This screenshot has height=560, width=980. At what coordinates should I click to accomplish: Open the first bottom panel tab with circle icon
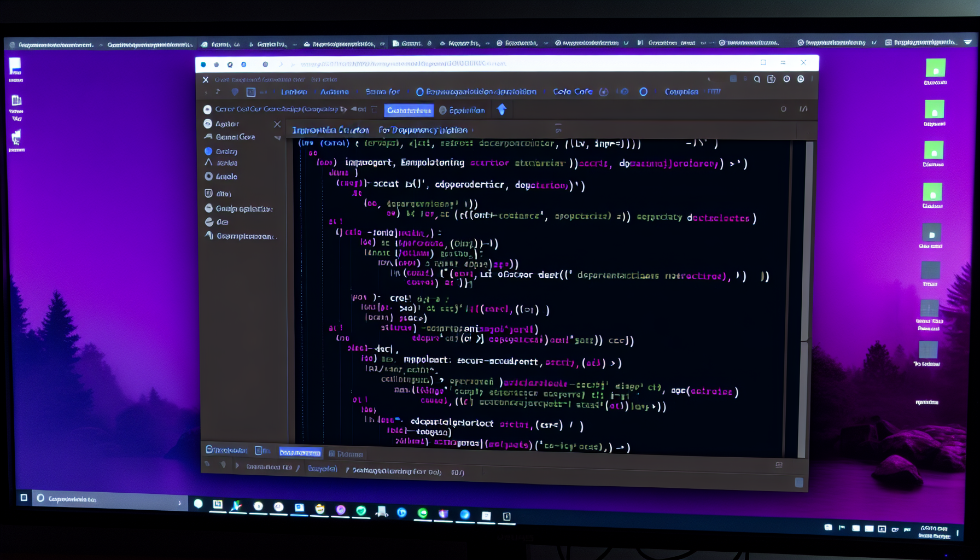pos(226,450)
